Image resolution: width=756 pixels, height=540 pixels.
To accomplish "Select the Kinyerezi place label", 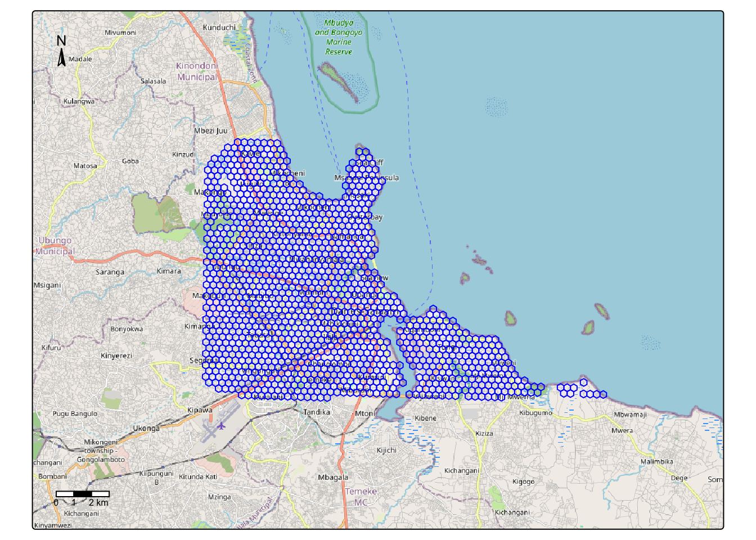I will pyautogui.click(x=116, y=355).
